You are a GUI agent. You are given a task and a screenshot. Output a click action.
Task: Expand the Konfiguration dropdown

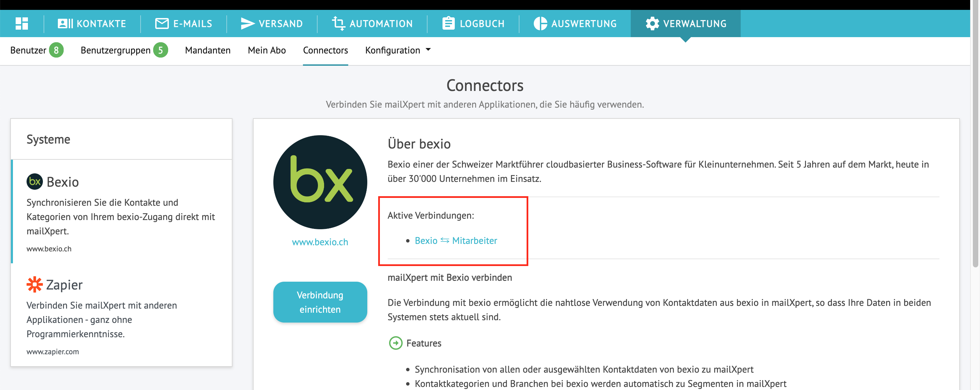[398, 50]
